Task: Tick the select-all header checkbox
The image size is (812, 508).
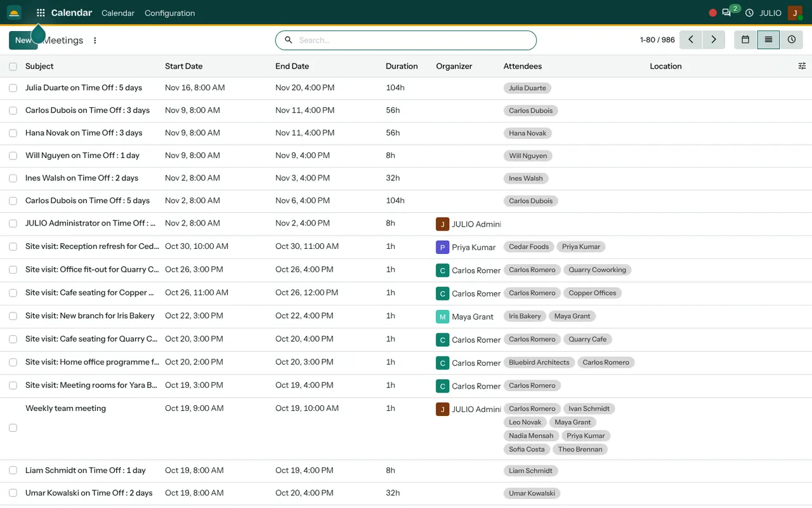Action: 13,66
